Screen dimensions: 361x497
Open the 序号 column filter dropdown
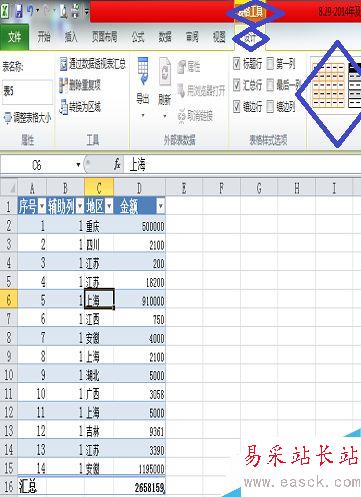pos(42,207)
